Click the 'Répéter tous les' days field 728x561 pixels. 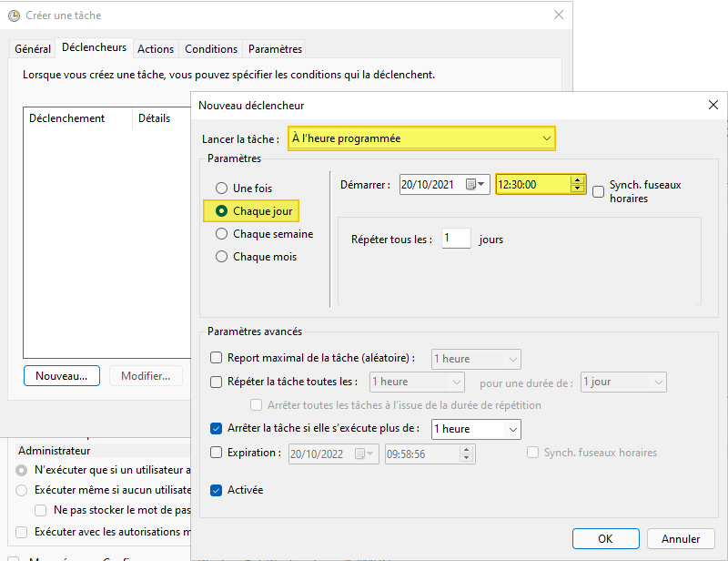click(x=456, y=240)
